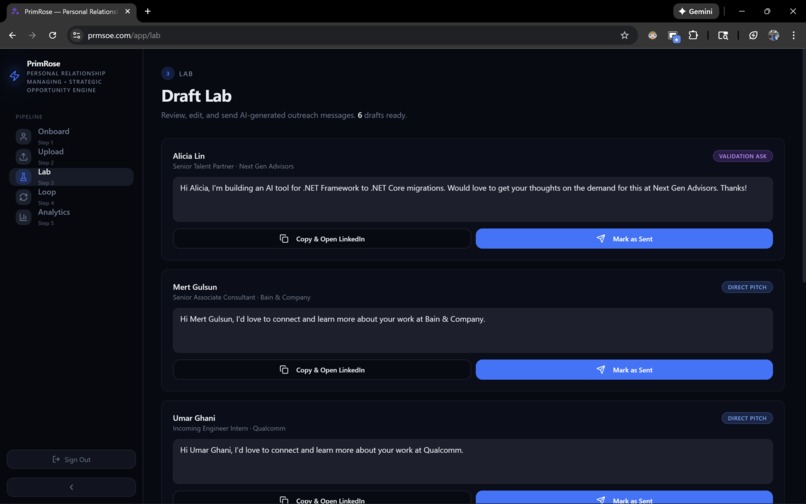Select the PrimRose browser tab
Screen dimensions: 806x504
(x=71, y=11)
